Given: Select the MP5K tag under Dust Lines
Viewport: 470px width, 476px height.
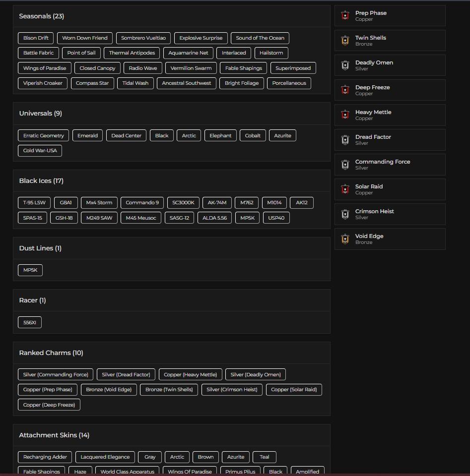Looking at the screenshot, I should [30, 270].
